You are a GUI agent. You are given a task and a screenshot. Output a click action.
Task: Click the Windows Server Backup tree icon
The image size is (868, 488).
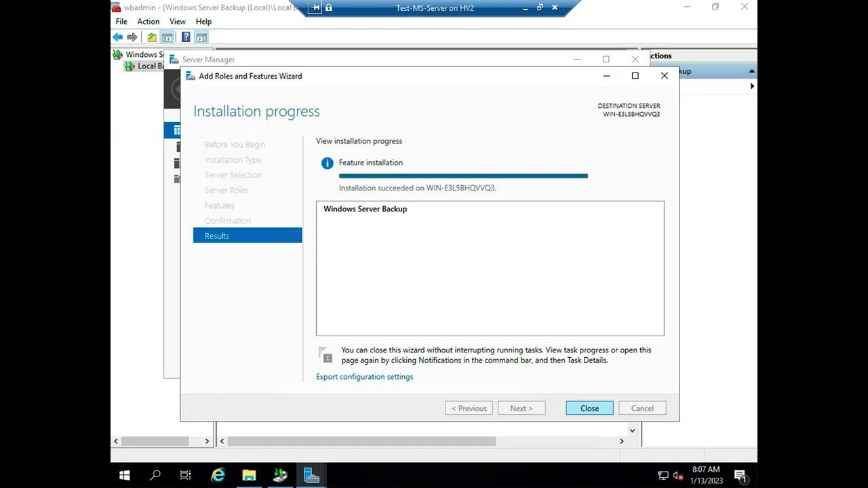click(x=117, y=54)
